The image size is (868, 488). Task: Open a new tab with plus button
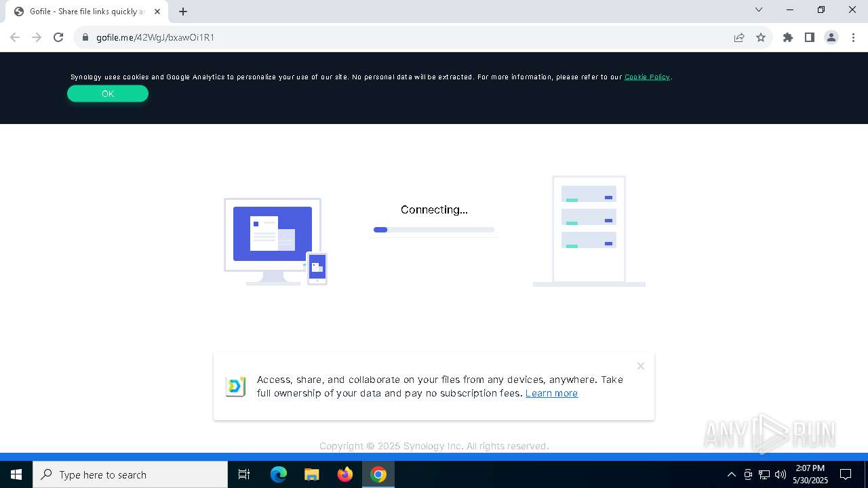coord(183,12)
